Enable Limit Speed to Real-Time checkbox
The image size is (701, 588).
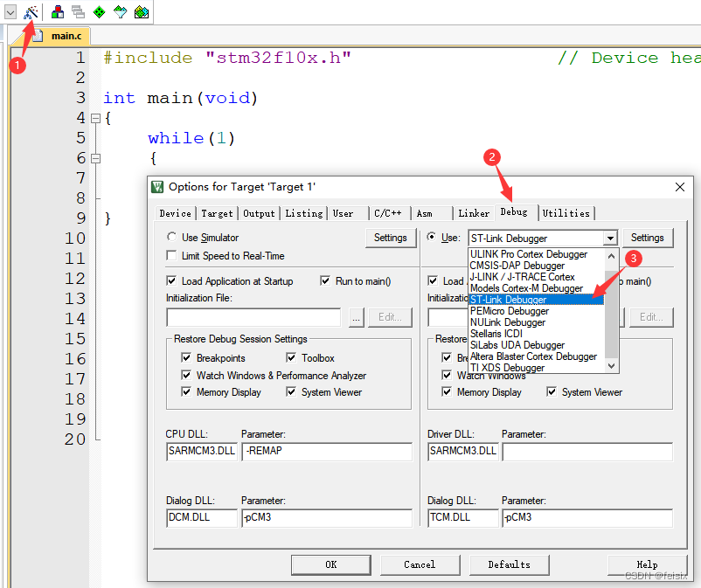point(171,255)
